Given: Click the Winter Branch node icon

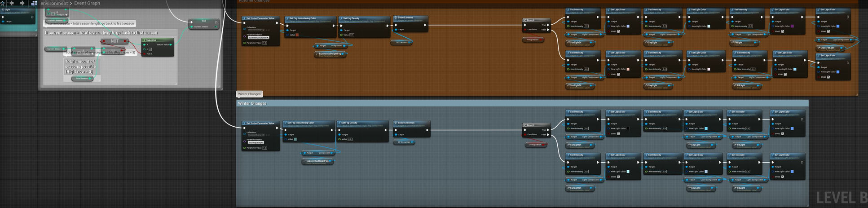Looking at the screenshot, I should point(525,125).
